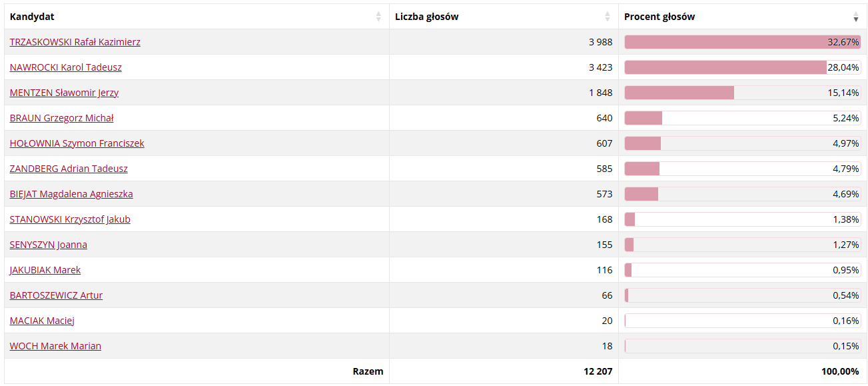
Task: Click the 32,67% percentage bar
Action: (742, 42)
